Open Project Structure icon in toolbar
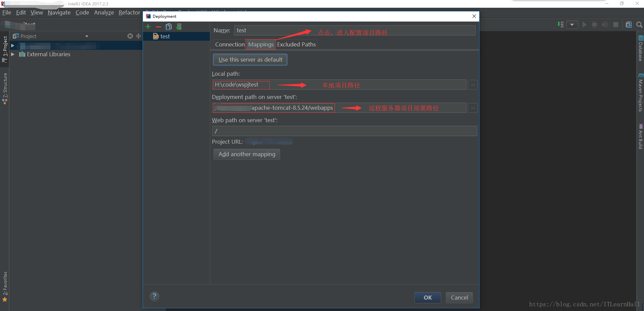Viewport: 644px width, 311px height. click(629, 25)
